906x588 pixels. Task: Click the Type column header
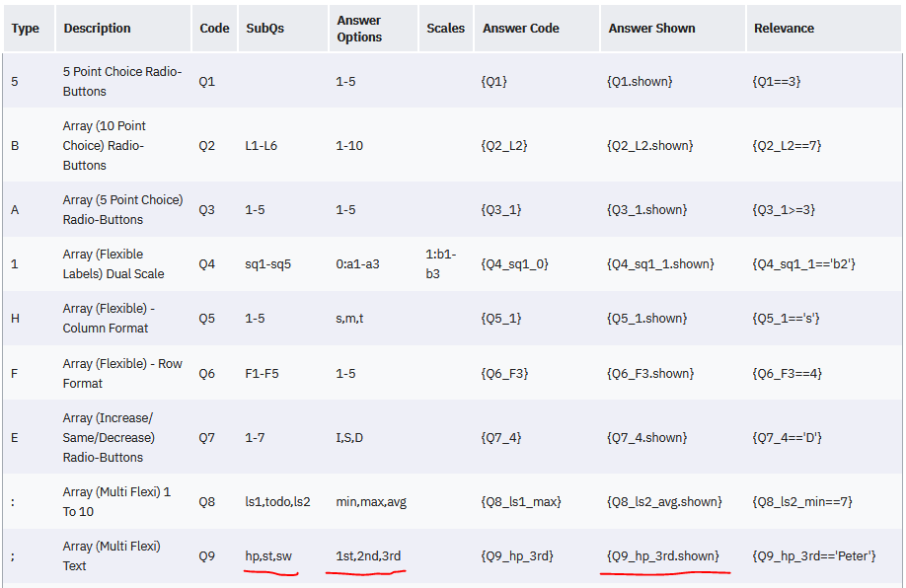click(x=26, y=29)
